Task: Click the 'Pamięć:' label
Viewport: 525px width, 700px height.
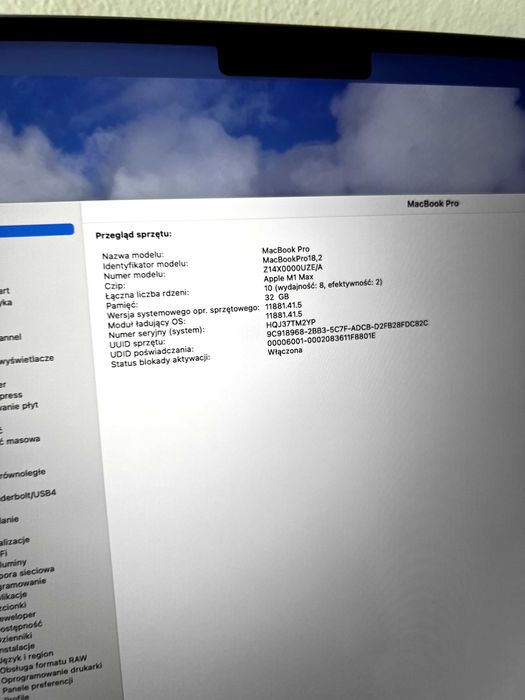Action: pos(122,305)
